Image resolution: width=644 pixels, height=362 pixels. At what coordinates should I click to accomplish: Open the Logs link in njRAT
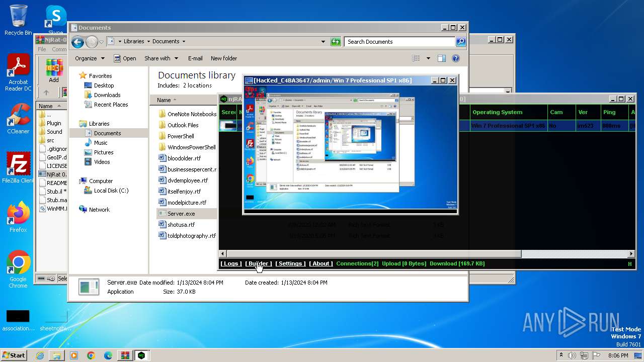click(x=231, y=263)
